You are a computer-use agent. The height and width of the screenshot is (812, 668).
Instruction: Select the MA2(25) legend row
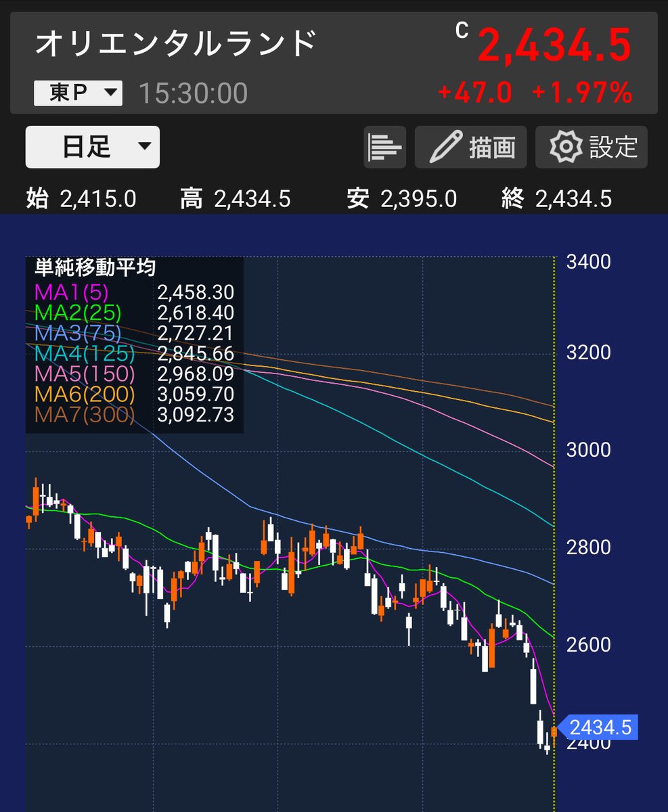point(134,313)
